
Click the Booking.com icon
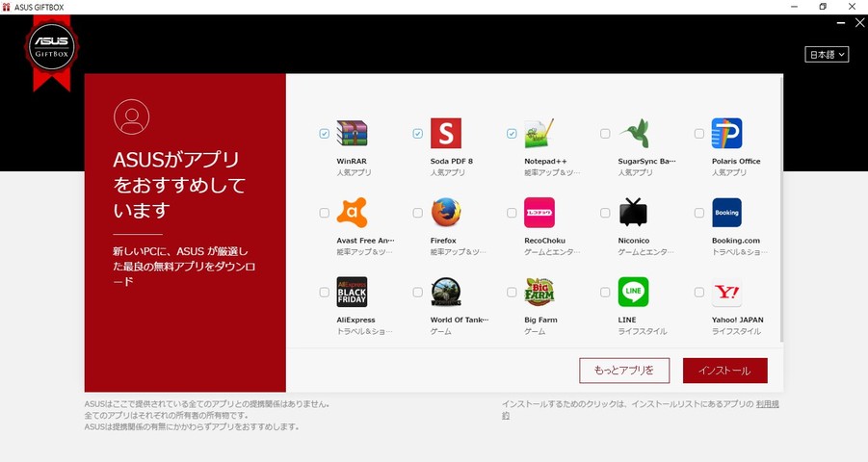pyautogui.click(x=726, y=213)
